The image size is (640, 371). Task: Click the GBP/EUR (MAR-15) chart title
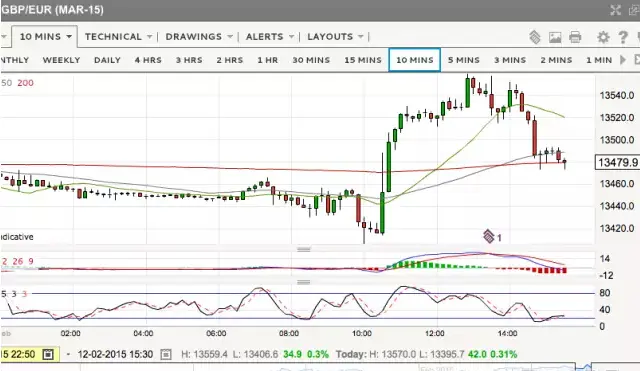coord(53,10)
